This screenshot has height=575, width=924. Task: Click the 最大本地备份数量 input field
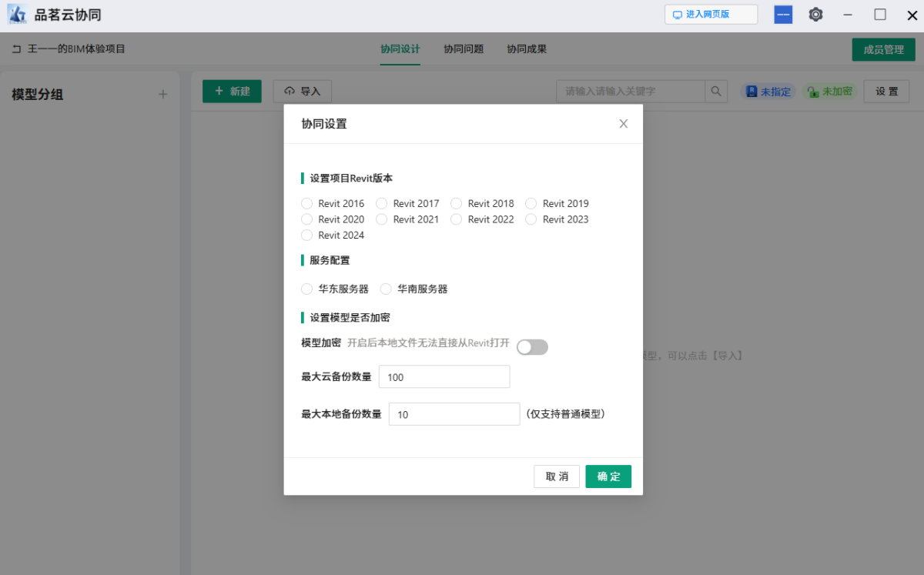click(x=454, y=413)
